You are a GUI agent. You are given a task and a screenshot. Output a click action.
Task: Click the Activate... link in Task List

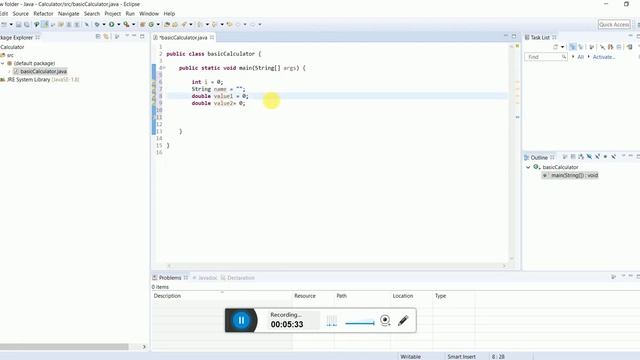tap(604, 57)
